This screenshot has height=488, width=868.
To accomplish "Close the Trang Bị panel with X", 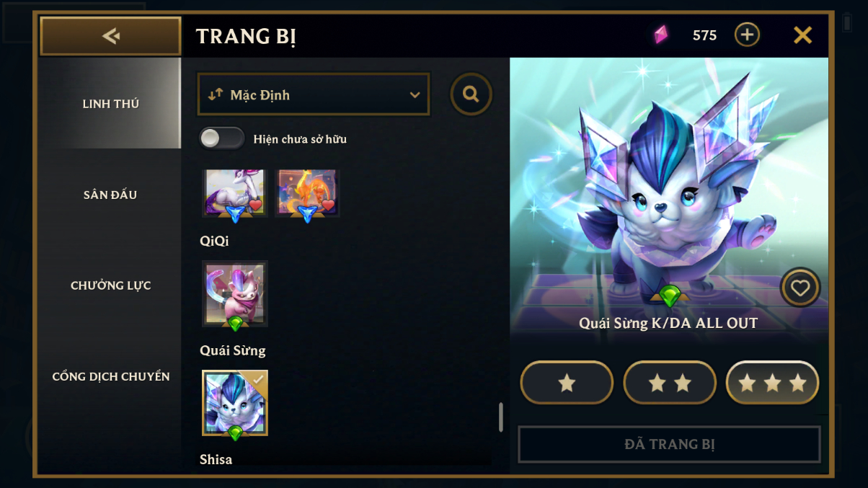I will coord(802,35).
